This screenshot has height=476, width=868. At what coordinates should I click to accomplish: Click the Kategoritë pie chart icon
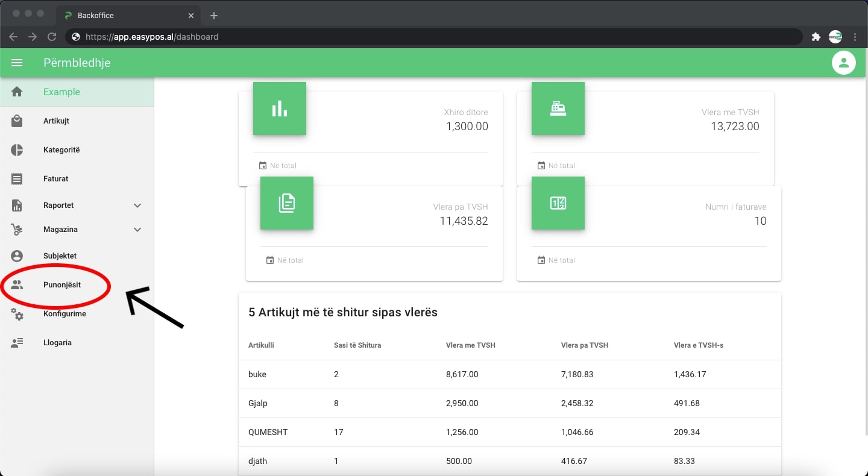tap(17, 150)
